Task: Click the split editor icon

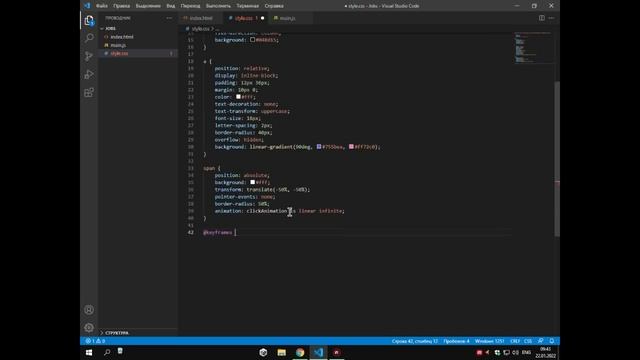Action: (542, 18)
